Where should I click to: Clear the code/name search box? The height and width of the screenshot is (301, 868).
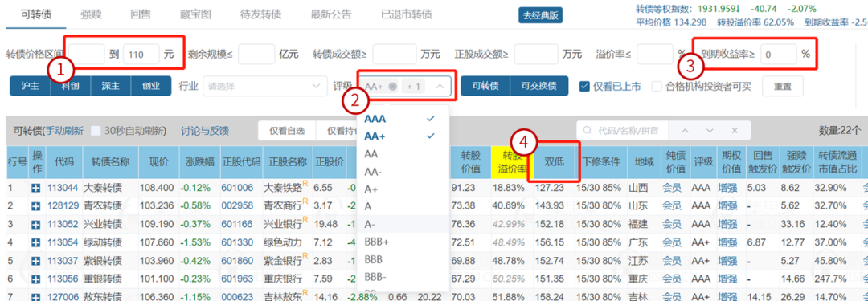pyautogui.click(x=734, y=131)
